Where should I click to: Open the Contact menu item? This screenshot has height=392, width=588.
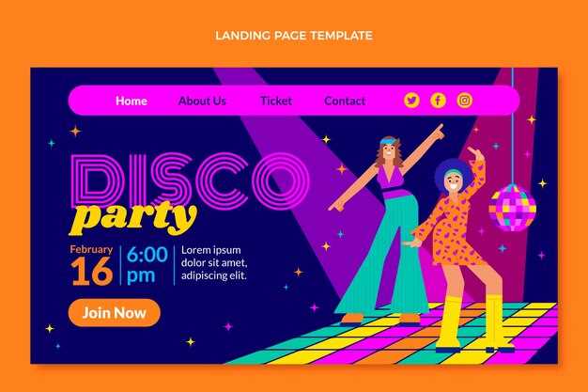point(345,101)
